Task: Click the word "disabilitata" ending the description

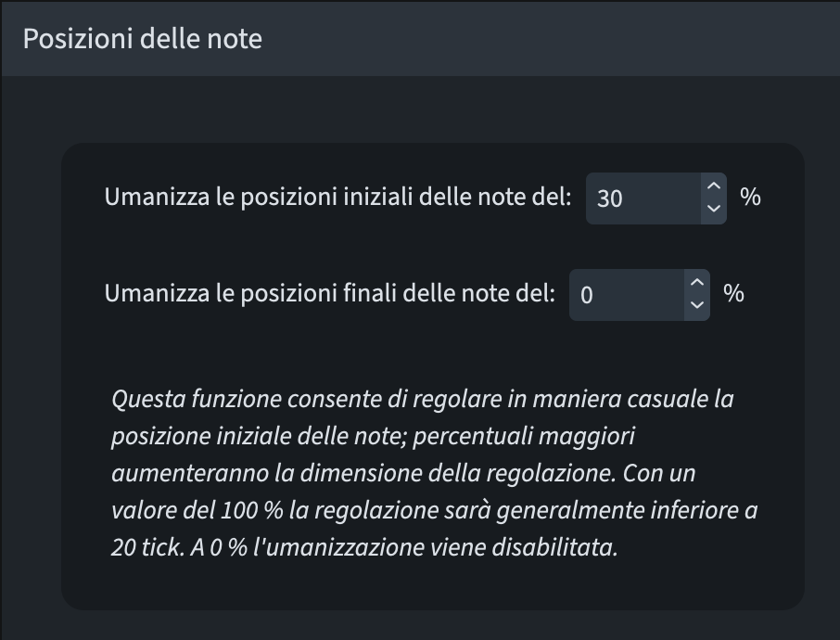Action: coord(555,547)
